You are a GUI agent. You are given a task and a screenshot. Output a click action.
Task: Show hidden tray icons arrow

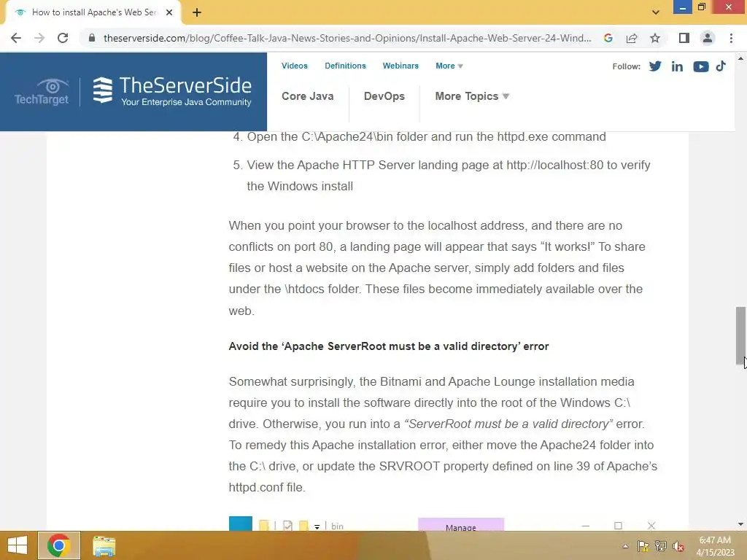click(625, 546)
